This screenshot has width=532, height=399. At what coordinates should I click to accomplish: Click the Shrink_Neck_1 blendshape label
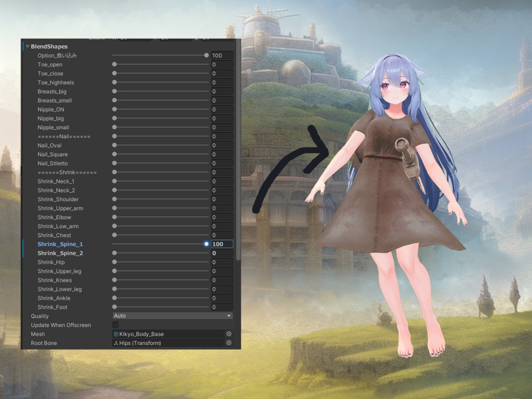pos(57,181)
